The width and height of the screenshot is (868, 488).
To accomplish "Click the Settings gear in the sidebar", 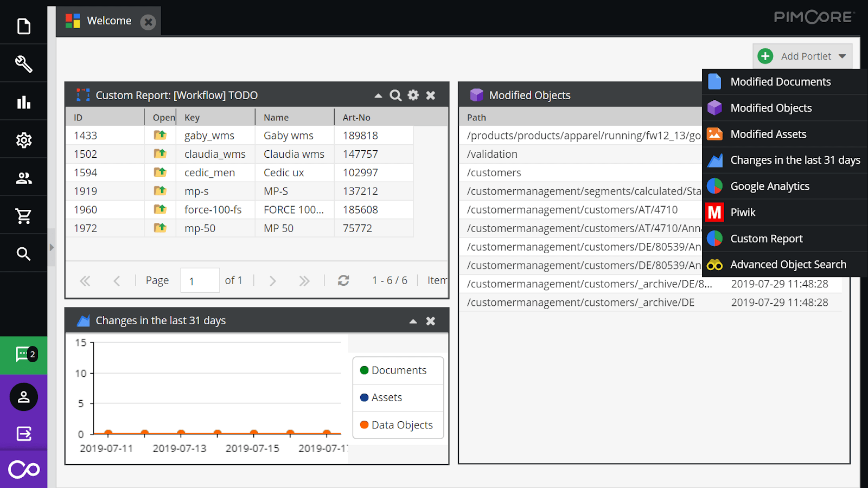I will pyautogui.click(x=23, y=139).
